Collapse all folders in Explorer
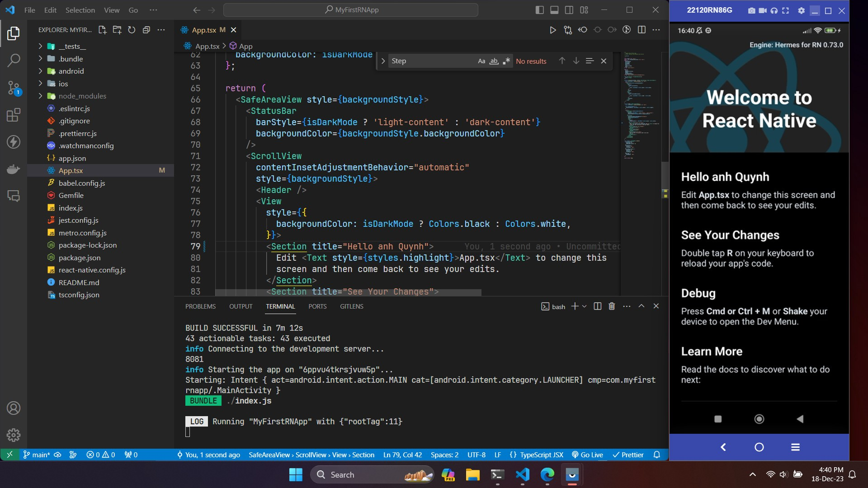This screenshot has height=488, width=868. tap(146, 30)
